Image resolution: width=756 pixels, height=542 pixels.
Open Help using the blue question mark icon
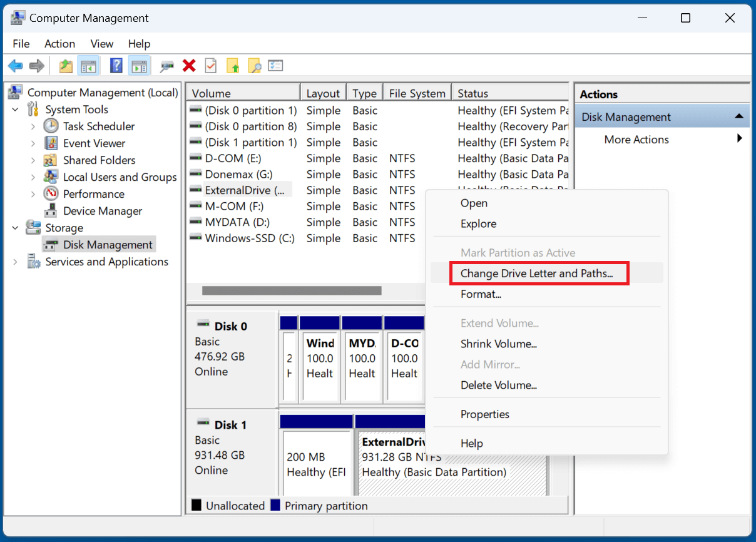point(116,65)
